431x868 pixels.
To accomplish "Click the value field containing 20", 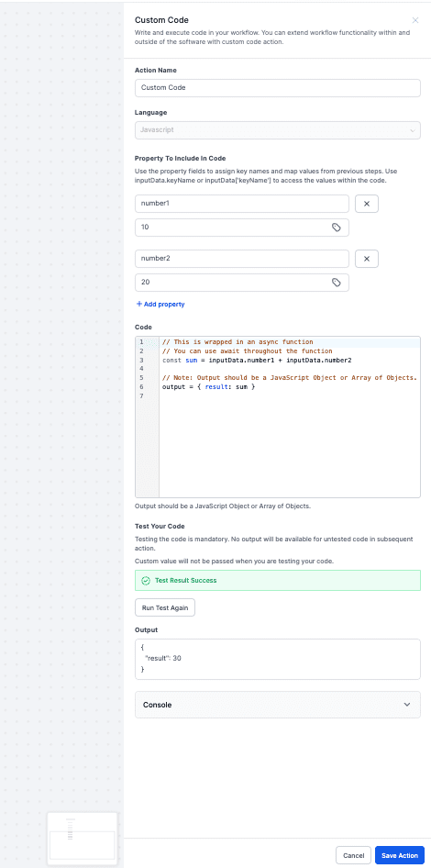I will click(x=242, y=283).
